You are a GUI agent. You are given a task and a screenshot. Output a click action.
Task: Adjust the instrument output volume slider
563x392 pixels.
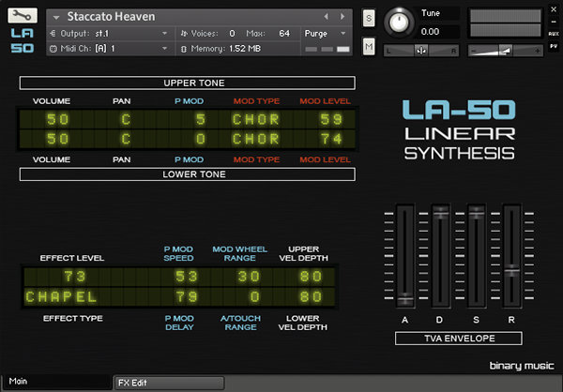tap(505, 51)
